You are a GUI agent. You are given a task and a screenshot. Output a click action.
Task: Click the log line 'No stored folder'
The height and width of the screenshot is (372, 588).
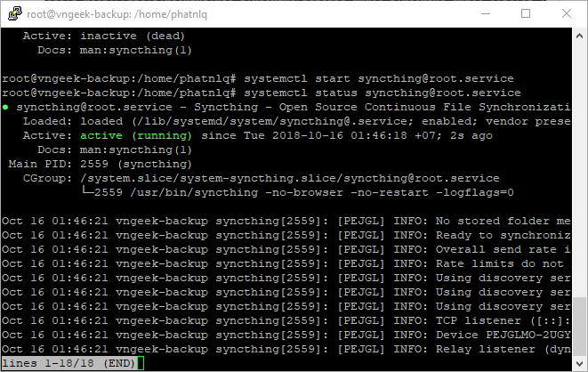click(286, 222)
